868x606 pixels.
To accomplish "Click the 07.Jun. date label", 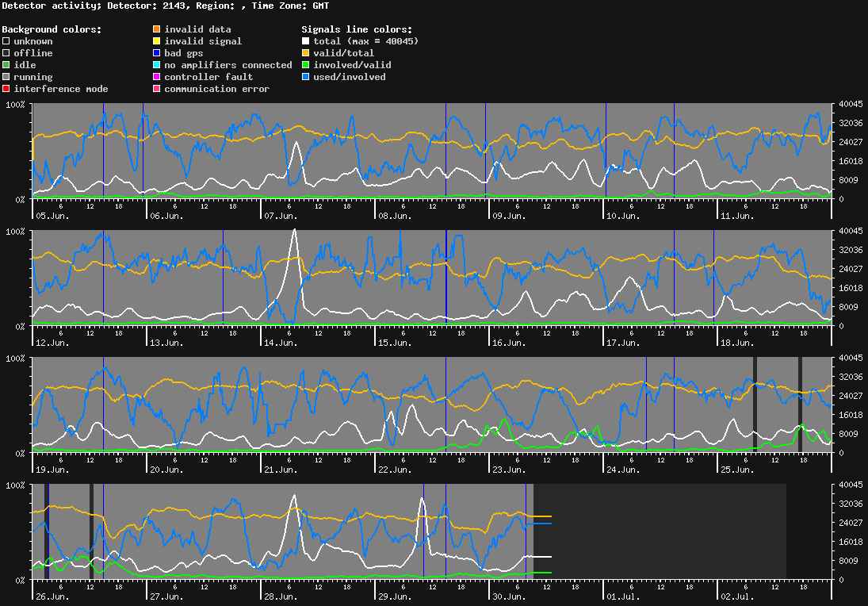I will [x=281, y=216].
